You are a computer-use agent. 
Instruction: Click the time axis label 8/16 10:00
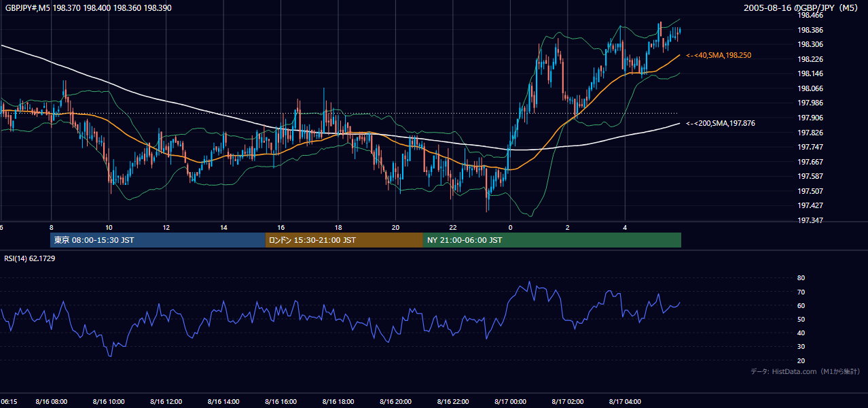pyautogui.click(x=109, y=402)
